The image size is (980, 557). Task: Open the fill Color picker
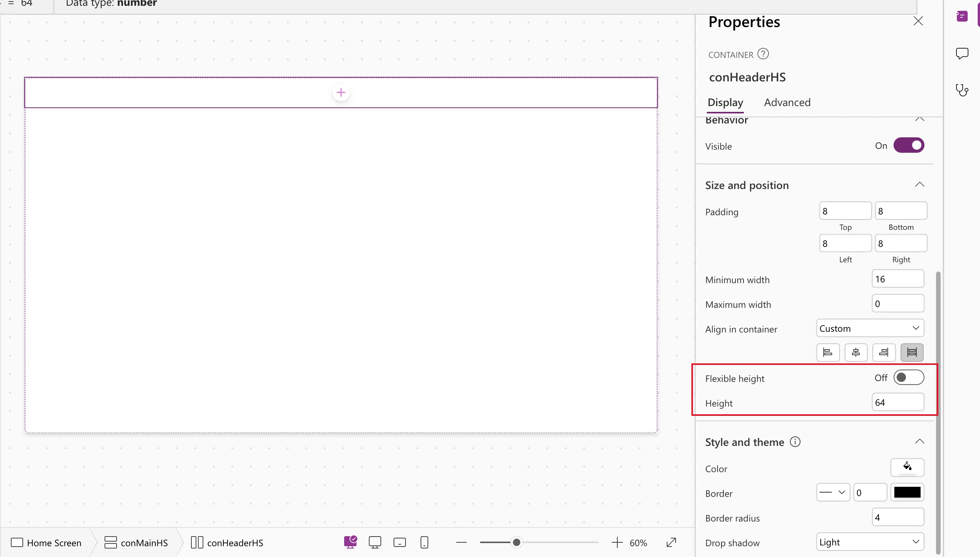point(907,468)
